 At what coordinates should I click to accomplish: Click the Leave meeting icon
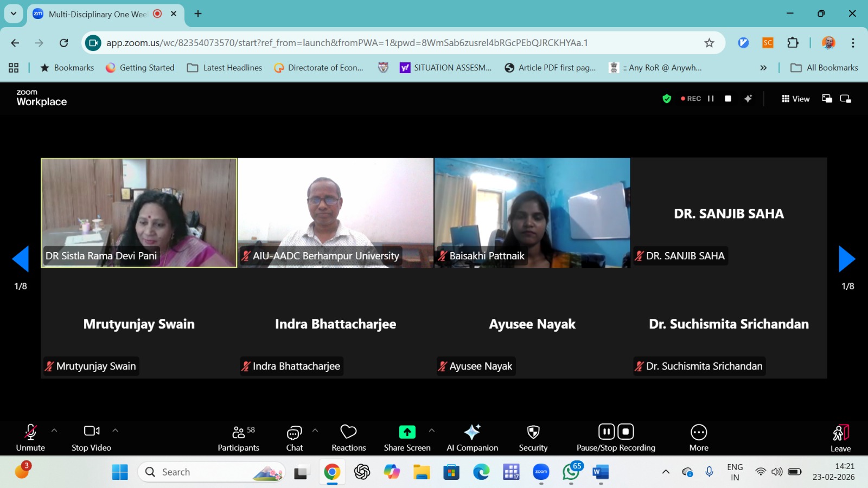click(840, 433)
